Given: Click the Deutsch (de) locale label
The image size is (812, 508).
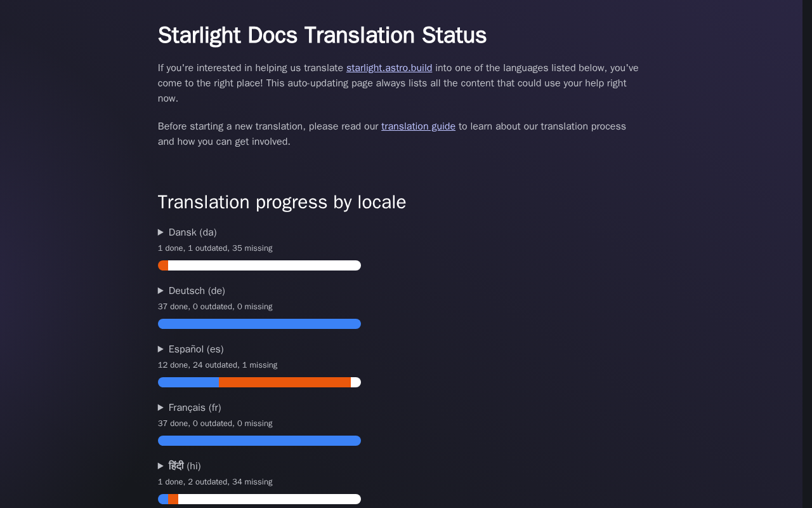Looking at the screenshot, I should point(197,291).
